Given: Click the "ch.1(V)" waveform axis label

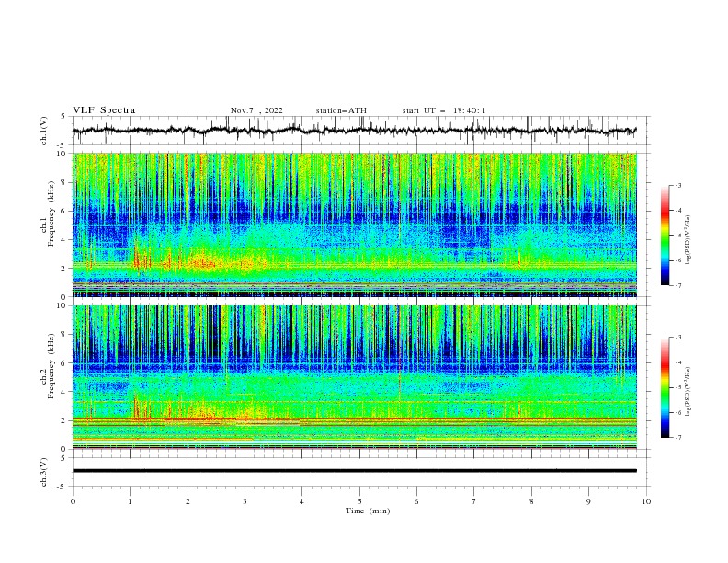Looking at the screenshot, I should click(44, 131).
